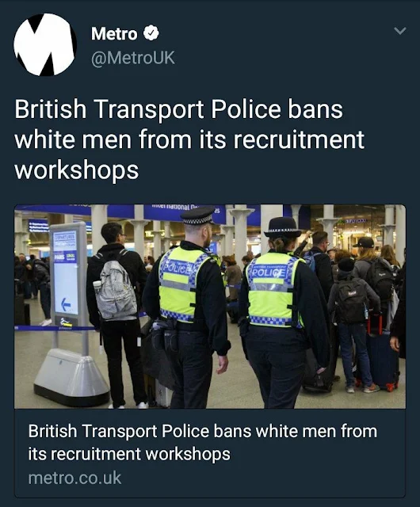The height and width of the screenshot is (507, 420).
Task: Click the right officer's bowler hat in photo
Action: point(282,227)
